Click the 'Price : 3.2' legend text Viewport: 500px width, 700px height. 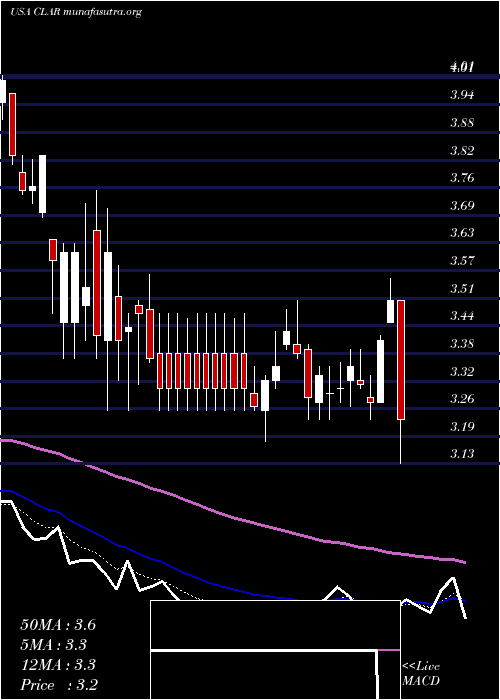59,685
